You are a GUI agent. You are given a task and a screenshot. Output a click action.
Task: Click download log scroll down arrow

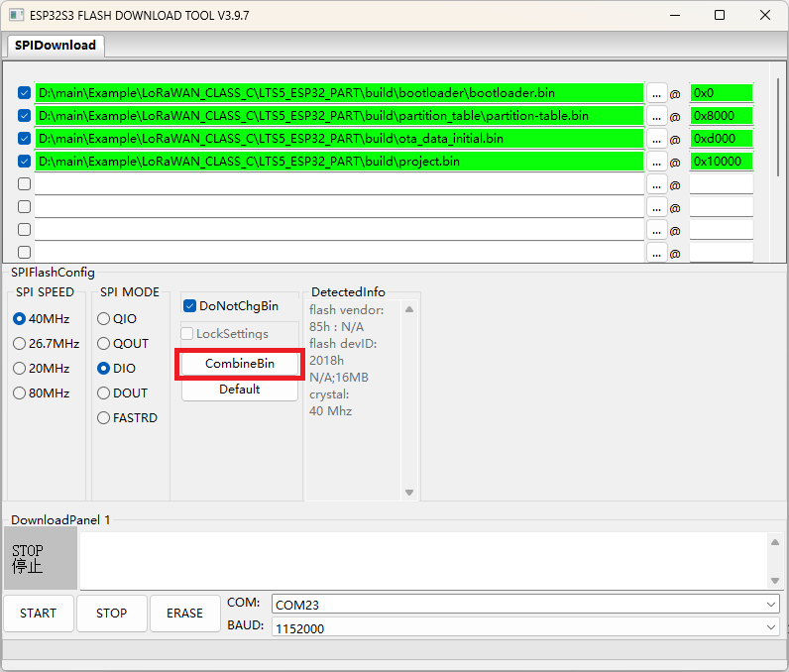775,581
